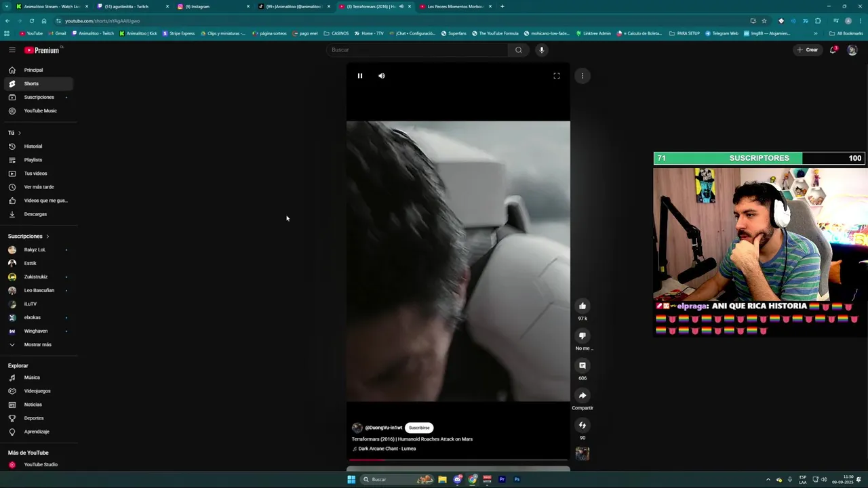Open YouTube notifications bell
Viewport: 868px width, 488px height.
pyautogui.click(x=833, y=49)
